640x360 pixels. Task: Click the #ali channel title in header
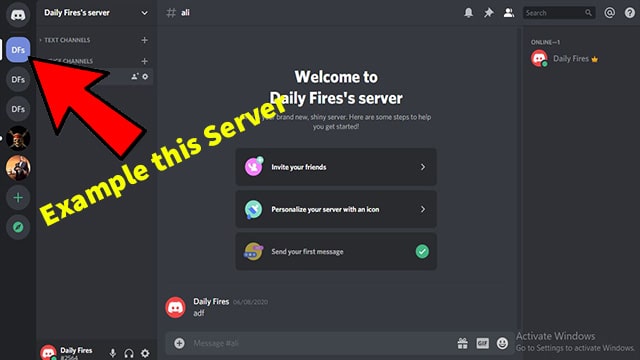coord(185,13)
